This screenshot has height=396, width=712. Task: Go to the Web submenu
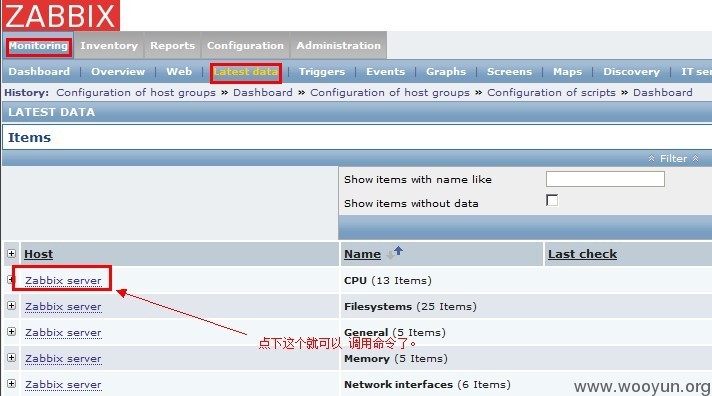point(179,72)
